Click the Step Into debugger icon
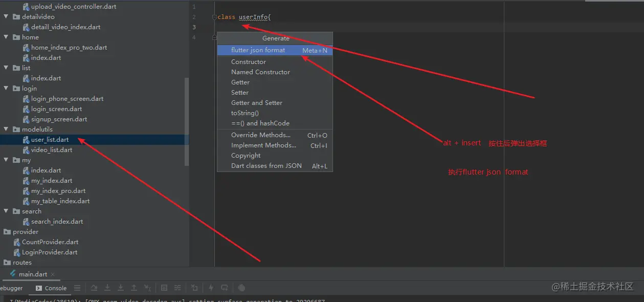The width and height of the screenshot is (644, 302). pyautogui.click(x=107, y=288)
